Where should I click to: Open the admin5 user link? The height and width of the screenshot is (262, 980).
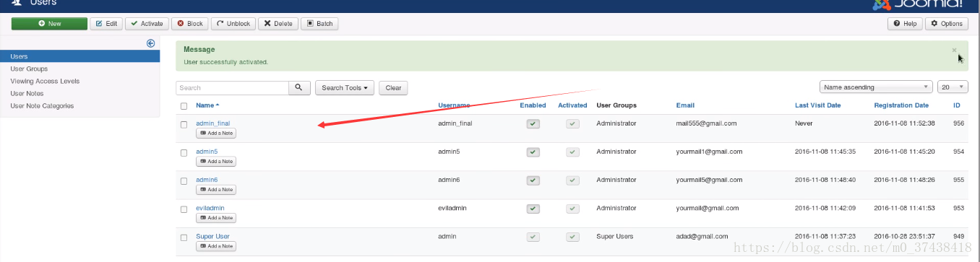(x=207, y=152)
